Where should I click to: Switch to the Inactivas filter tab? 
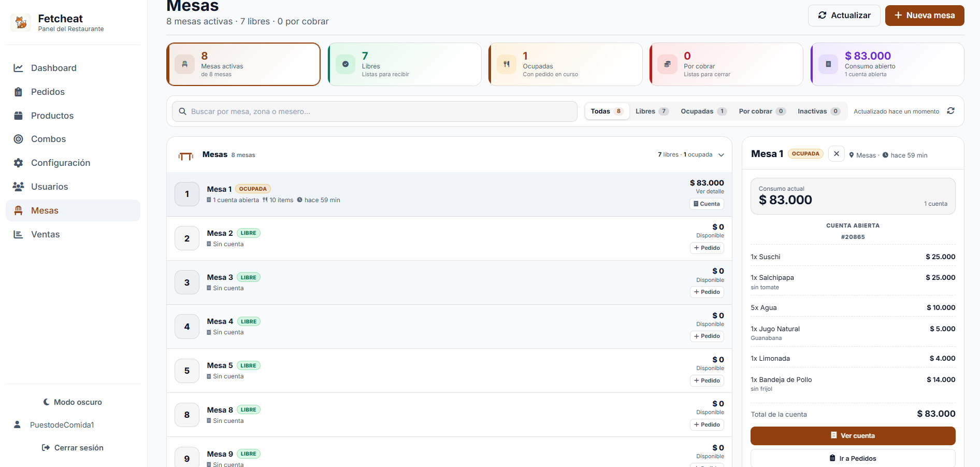coord(818,111)
